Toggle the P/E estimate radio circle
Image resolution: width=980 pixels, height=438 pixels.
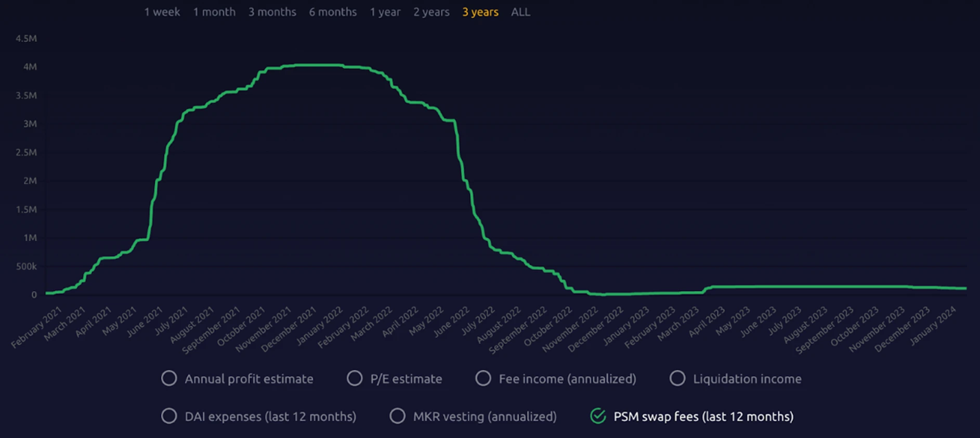coord(355,378)
